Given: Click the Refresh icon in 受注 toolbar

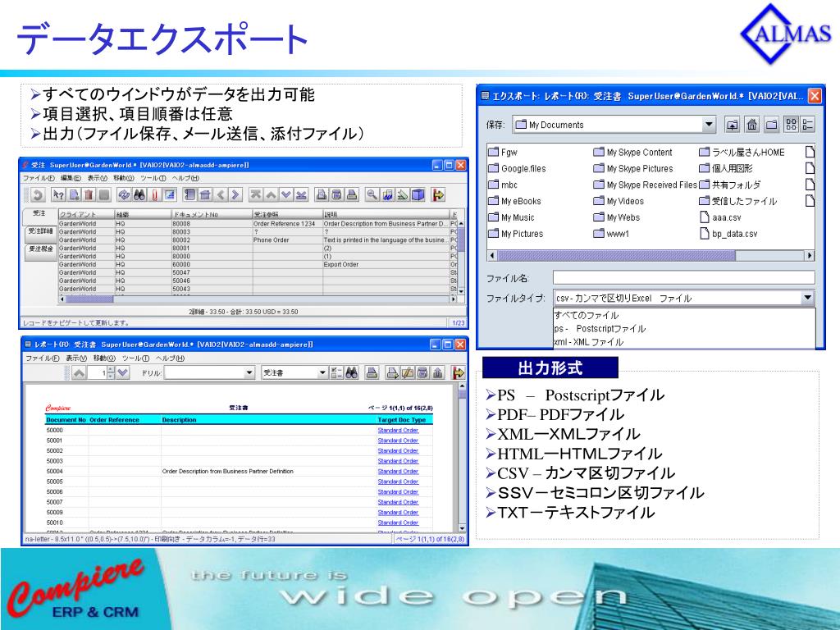Looking at the screenshot, I should pyautogui.click(x=124, y=195).
